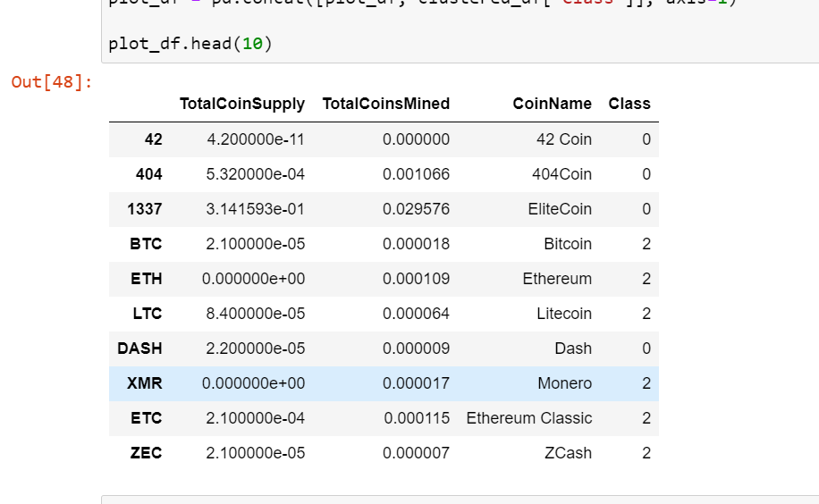Click the ZCash name cell
Viewport: 819px width, 504px height.
pyautogui.click(x=569, y=453)
